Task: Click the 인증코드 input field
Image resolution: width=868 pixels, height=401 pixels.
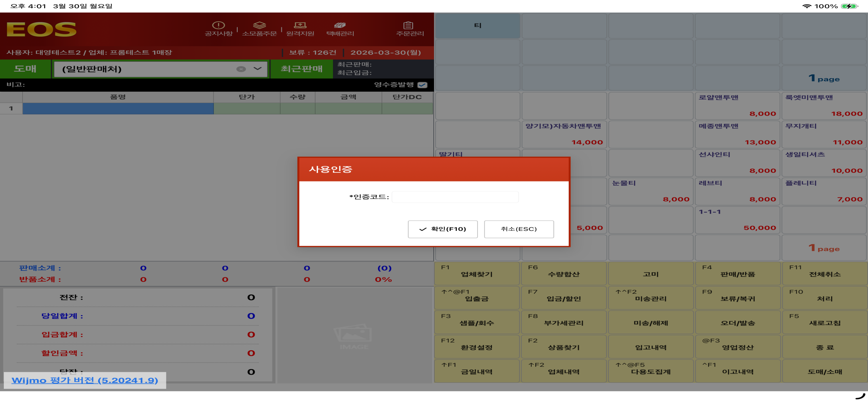Action: tap(455, 197)
